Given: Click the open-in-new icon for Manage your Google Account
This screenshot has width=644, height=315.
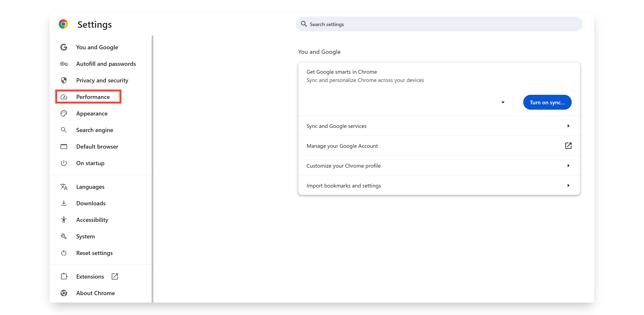Looking at the screenshot, I should (x=568, y=146).
